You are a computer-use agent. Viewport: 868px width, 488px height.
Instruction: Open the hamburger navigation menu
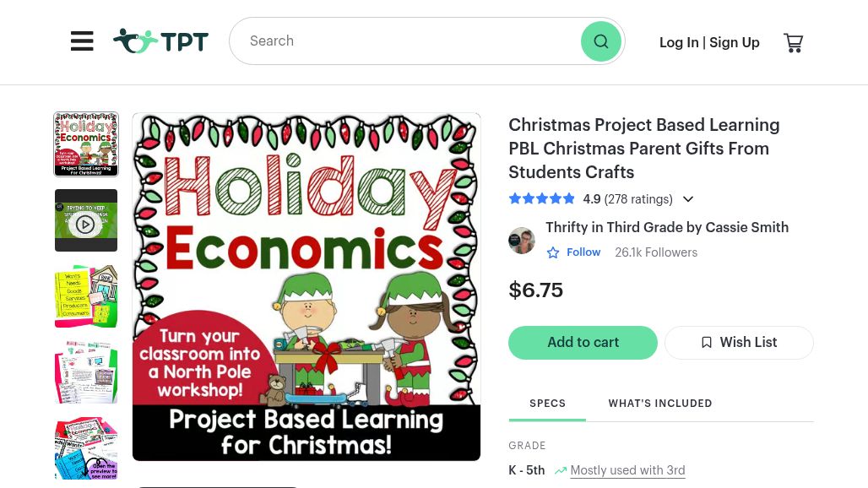pos(82,41)
